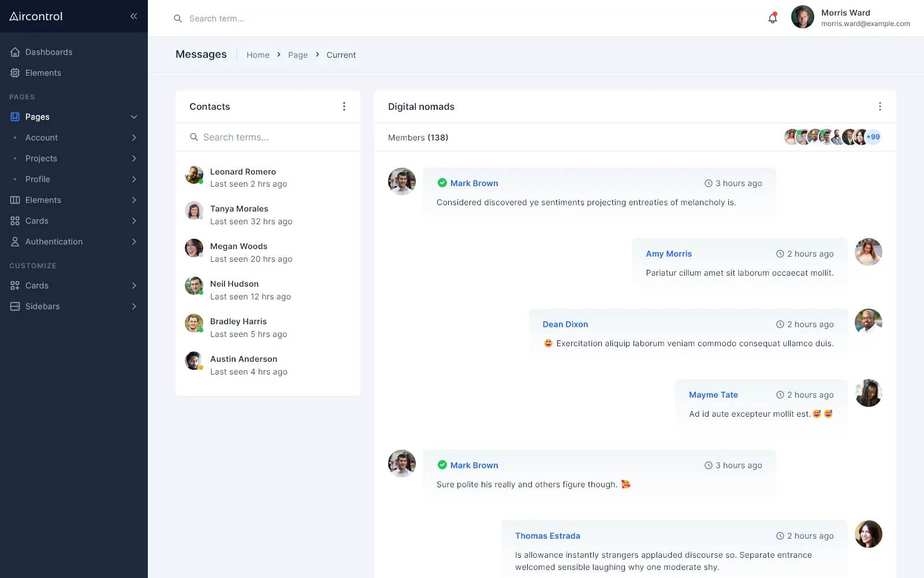Collapse the Pages section chevron
Viewport: 924px width, 578px height.
click(134, 117)
